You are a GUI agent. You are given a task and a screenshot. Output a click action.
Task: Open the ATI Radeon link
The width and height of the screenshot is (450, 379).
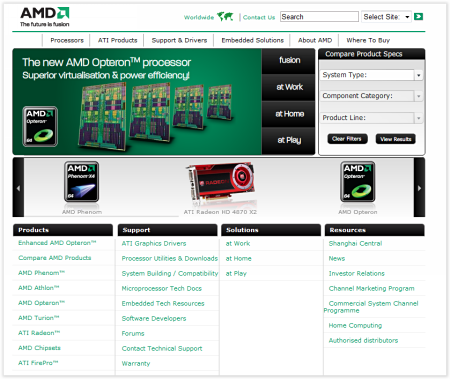(39, 333)
